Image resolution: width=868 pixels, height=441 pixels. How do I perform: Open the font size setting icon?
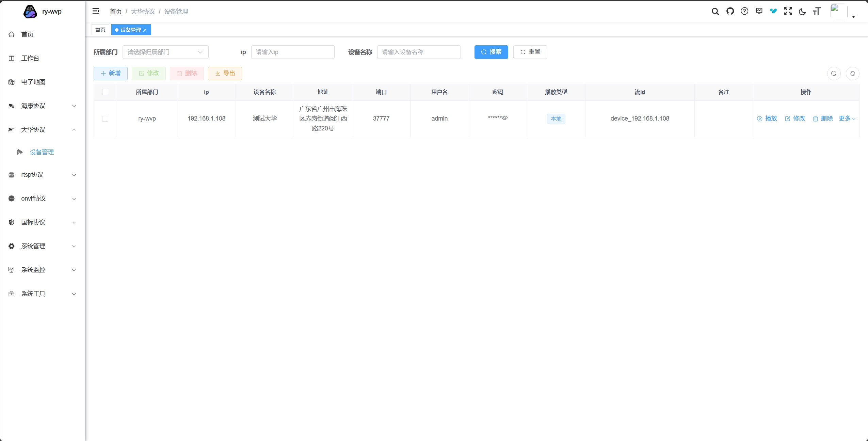coord(817,12)
